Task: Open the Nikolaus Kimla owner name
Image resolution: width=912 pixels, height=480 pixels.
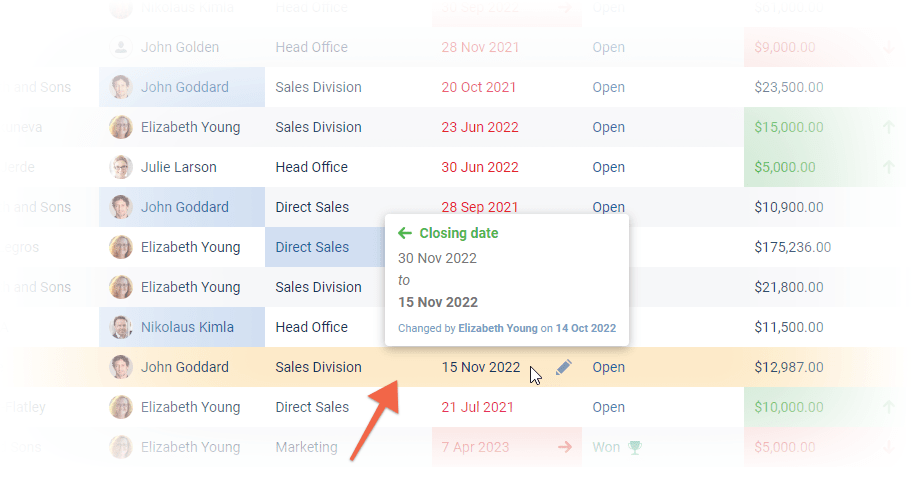Action: [x=187, y=327]
